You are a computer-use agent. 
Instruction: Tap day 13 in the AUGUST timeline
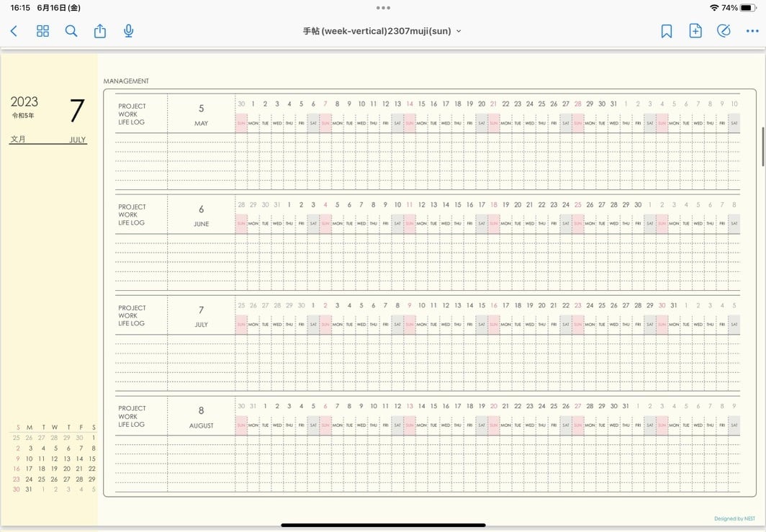coord(410,407)
